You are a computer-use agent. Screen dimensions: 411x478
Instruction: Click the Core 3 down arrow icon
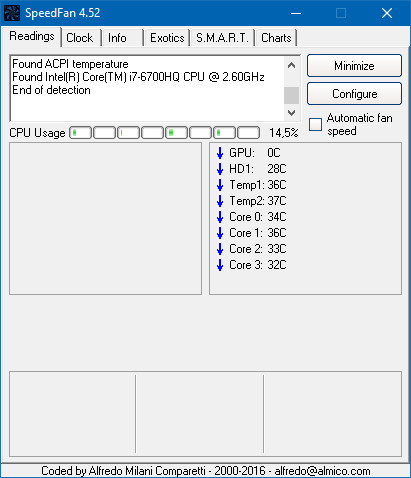coord(220,265)
